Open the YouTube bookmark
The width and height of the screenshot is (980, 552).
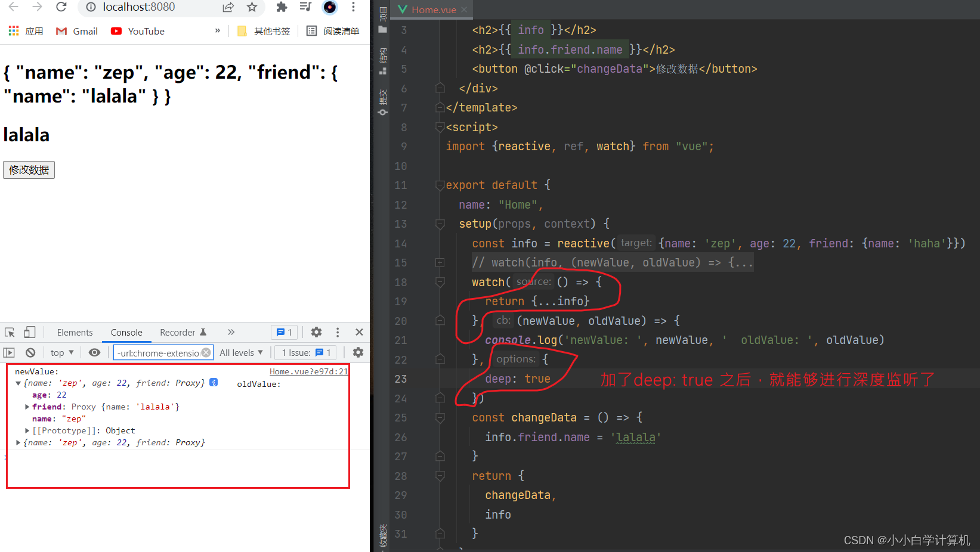tap(138, 31)
